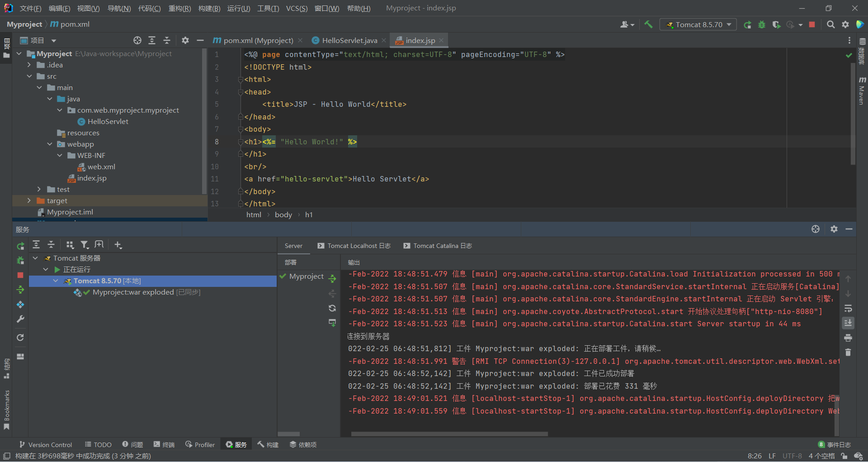This screenshot has height=462, width=868.
Task: Print console output icon
Action: [848, 338]
